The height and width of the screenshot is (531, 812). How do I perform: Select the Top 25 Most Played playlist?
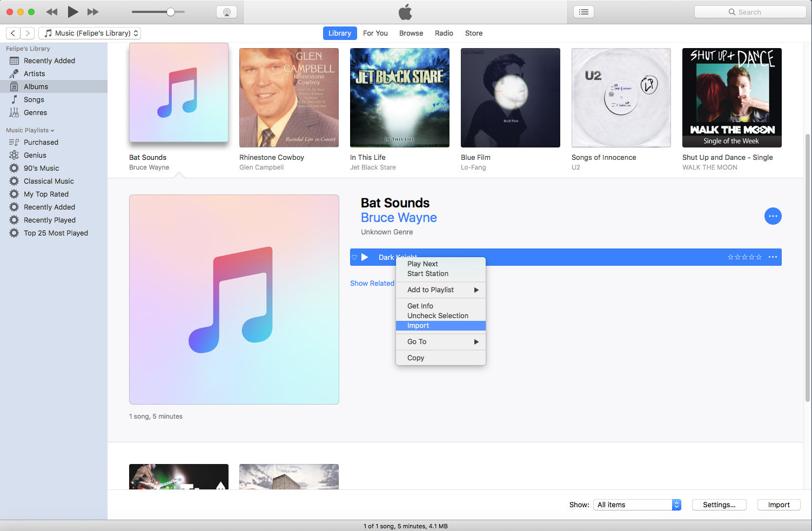pos(55,233)
